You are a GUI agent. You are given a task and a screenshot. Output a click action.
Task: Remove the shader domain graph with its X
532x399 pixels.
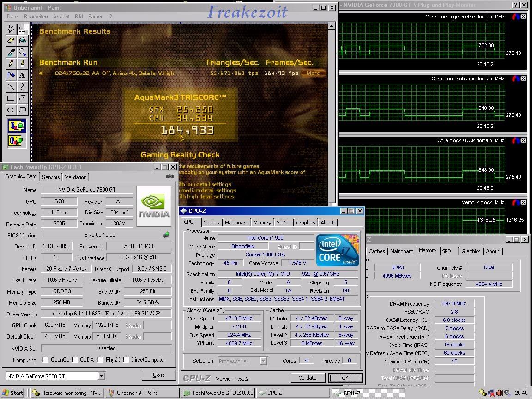point(524,79)
